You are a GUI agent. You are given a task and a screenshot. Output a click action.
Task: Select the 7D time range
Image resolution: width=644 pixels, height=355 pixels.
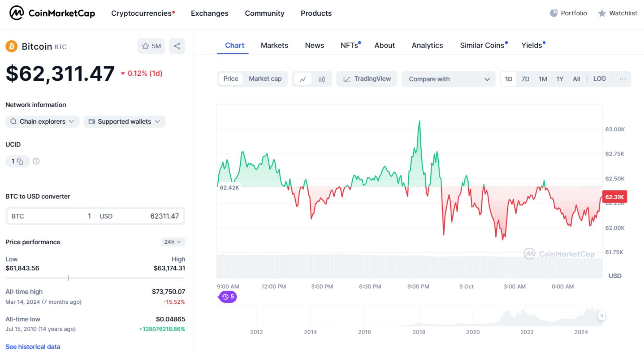click(525, 79)
